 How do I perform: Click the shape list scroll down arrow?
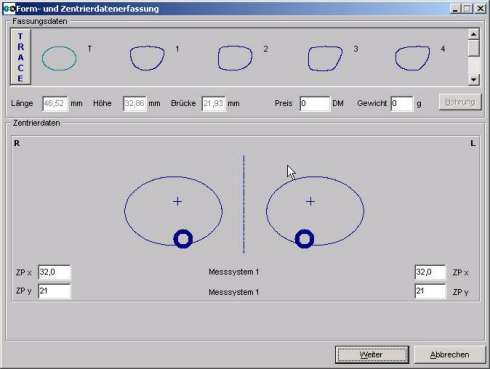pyautogui.click(x=474, y=79)
